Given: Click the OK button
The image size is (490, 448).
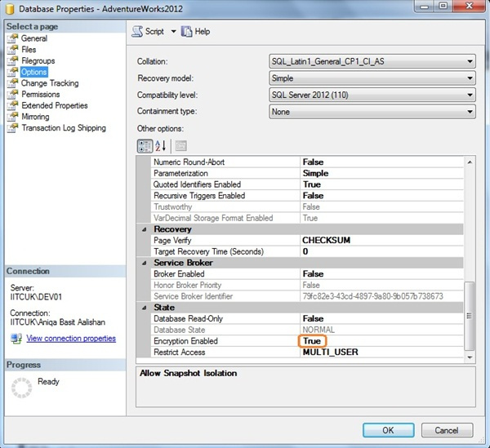Looking at the screenshot, I should (389, 430).
